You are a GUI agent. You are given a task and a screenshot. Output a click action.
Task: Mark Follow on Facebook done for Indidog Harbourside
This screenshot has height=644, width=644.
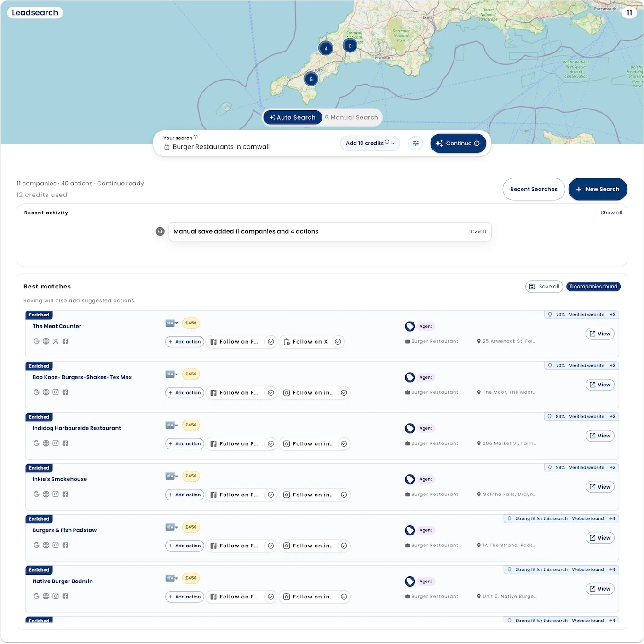[271, 444]
